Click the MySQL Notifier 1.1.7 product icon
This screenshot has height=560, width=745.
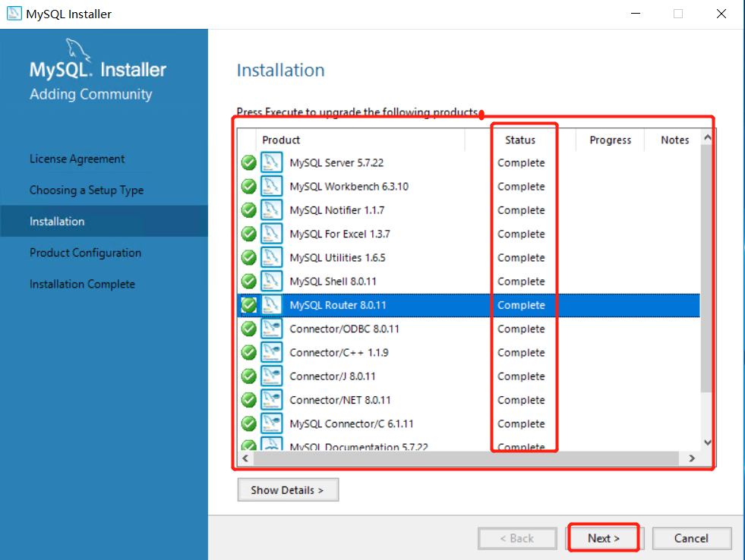click(271, 209)
